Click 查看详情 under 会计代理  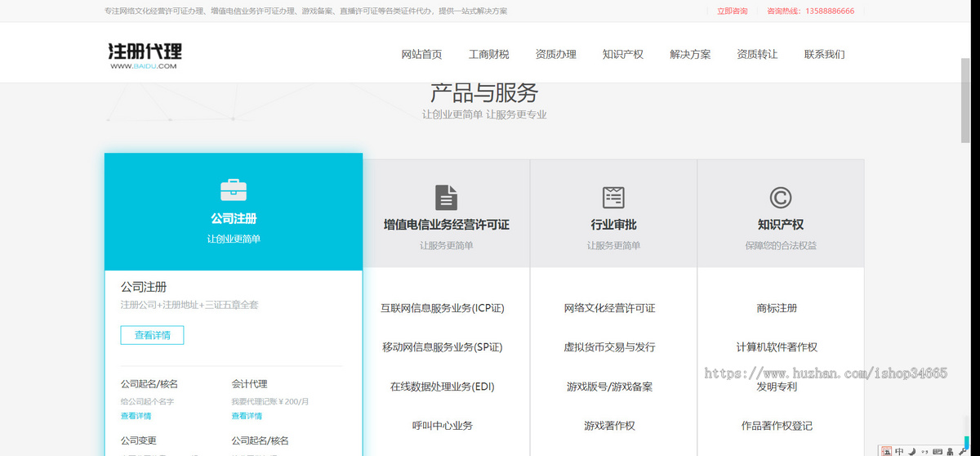pyautogui.click(x=247, y=416)
